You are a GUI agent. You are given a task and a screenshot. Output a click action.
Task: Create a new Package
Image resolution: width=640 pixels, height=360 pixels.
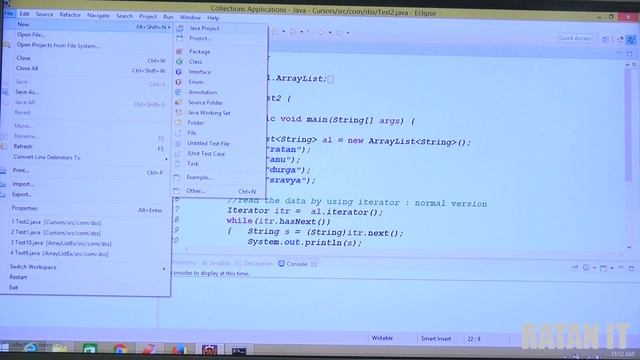199,51
